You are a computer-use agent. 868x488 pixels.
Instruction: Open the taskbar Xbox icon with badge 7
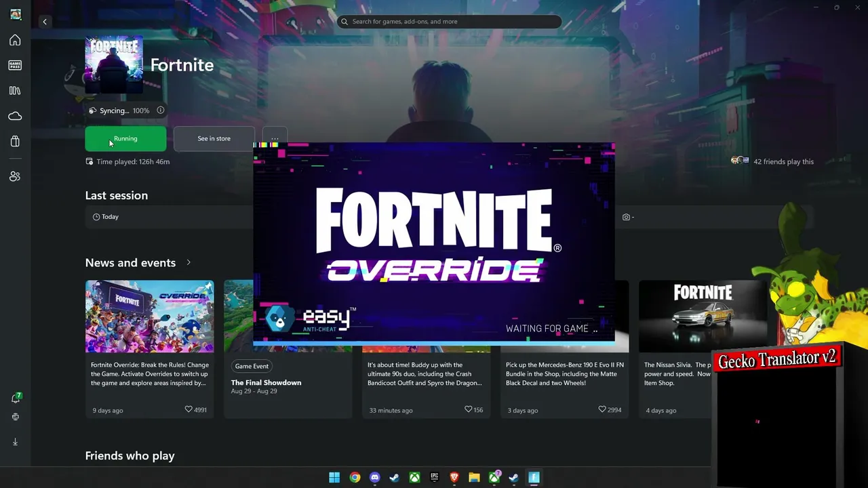point(494,477)
